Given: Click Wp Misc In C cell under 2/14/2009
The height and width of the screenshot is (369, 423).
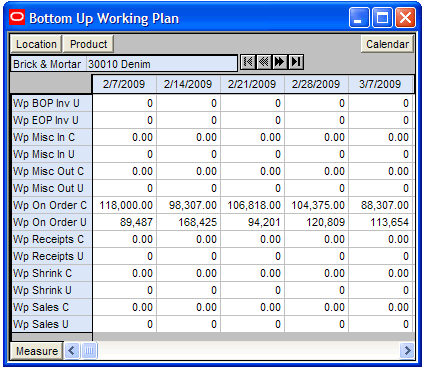Looking at the screenshot, I should click(x=189, y=137).
